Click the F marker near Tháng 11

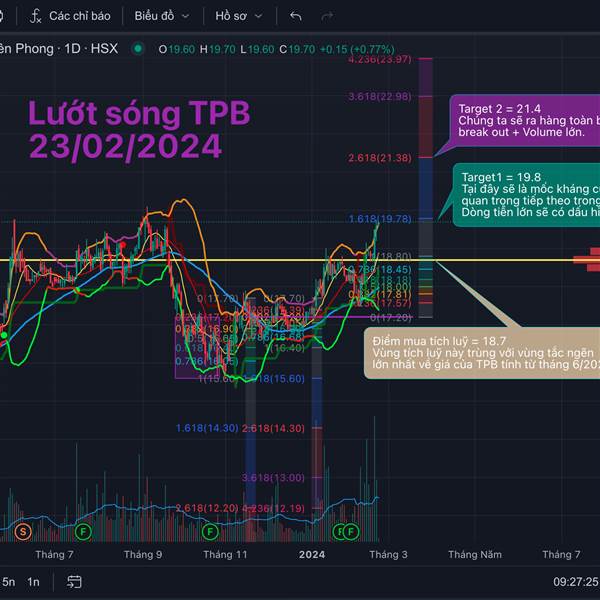210,532
